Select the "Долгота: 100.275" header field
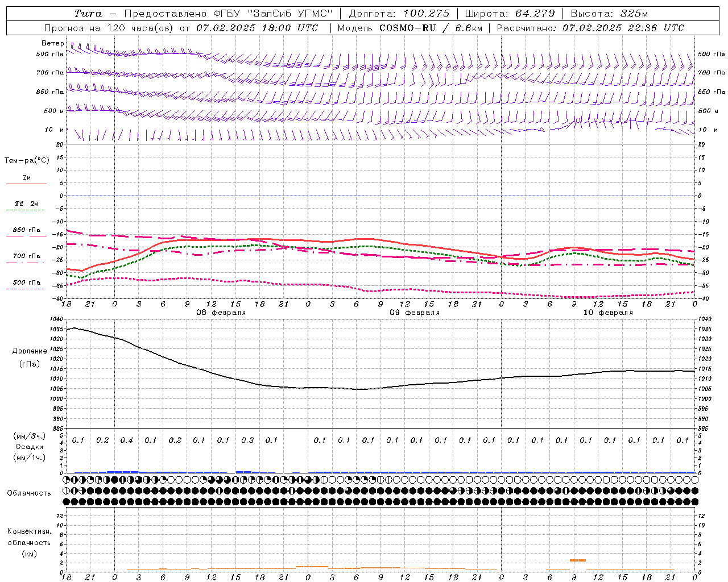 point(399,14)
